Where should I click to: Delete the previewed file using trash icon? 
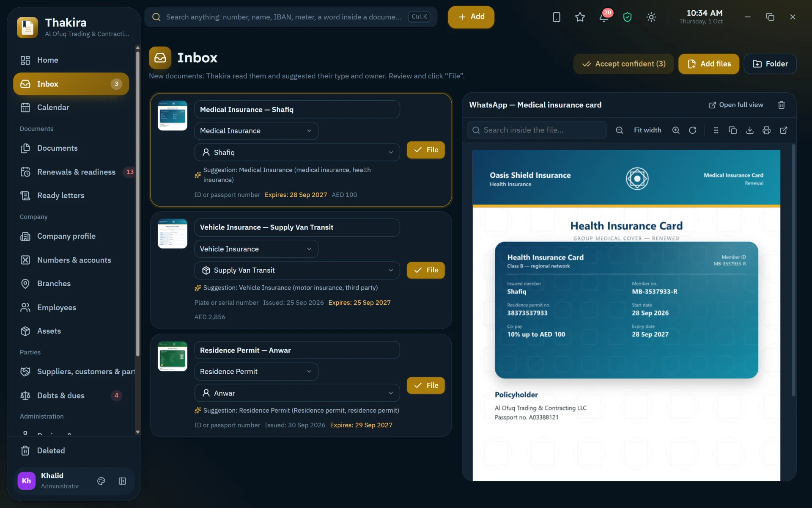pos(782,105)
